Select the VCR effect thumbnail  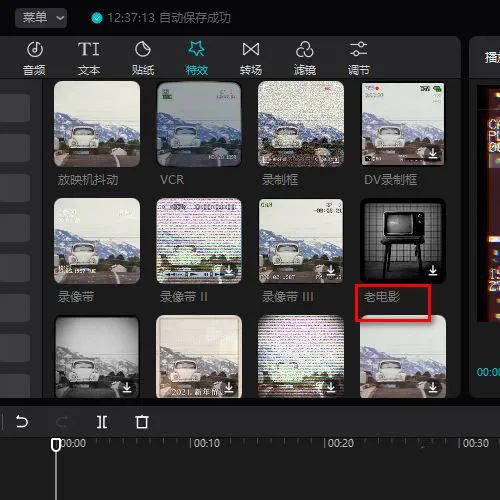point(199,124)
